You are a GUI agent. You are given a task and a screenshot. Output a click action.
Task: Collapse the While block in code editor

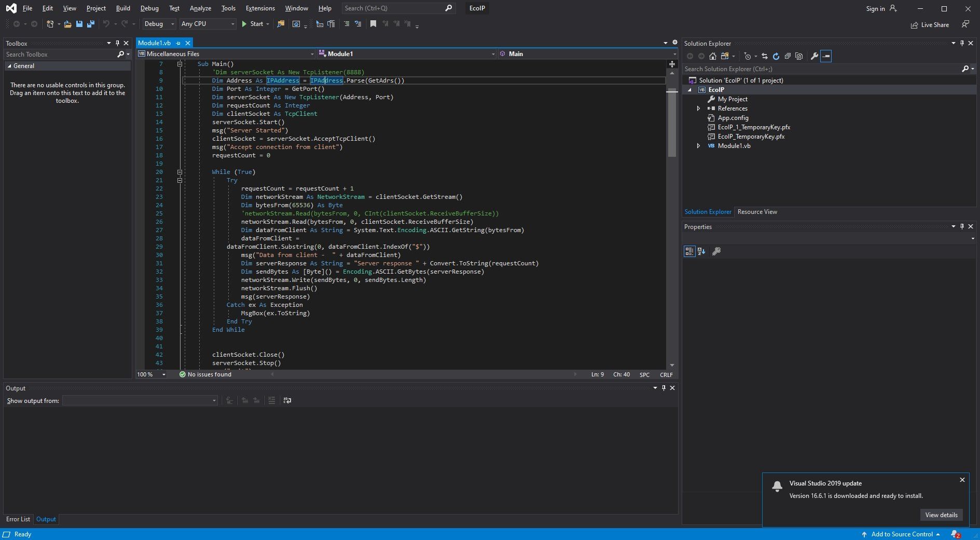[x=180, y=172]
